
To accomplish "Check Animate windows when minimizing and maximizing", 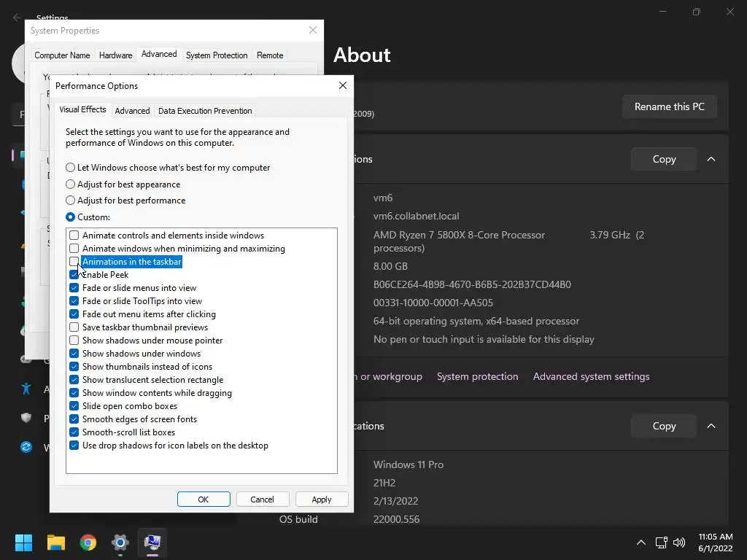I will (x=74, y=249).
